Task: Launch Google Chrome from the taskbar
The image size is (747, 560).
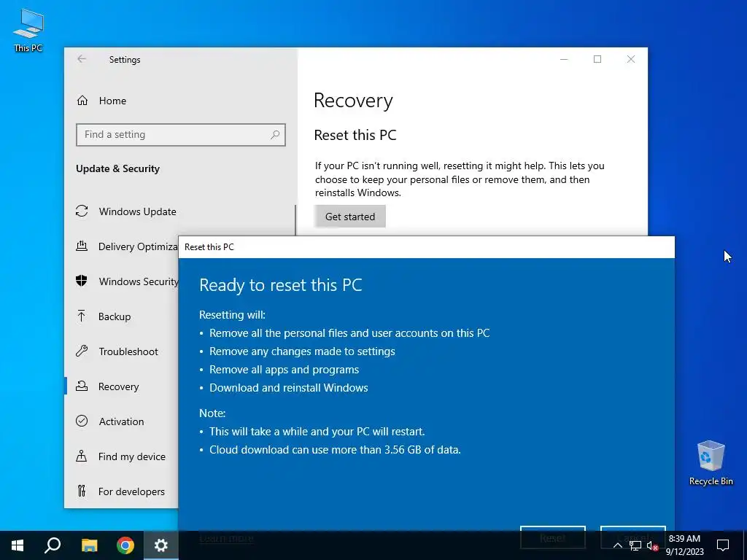Action: pyautogui.click(x=125, y=545)
